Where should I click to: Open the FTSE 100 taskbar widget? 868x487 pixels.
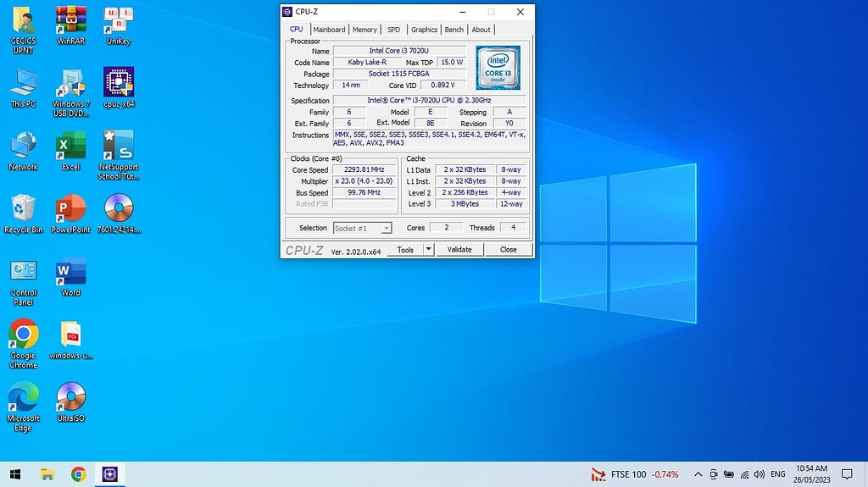tap(634, 474)
